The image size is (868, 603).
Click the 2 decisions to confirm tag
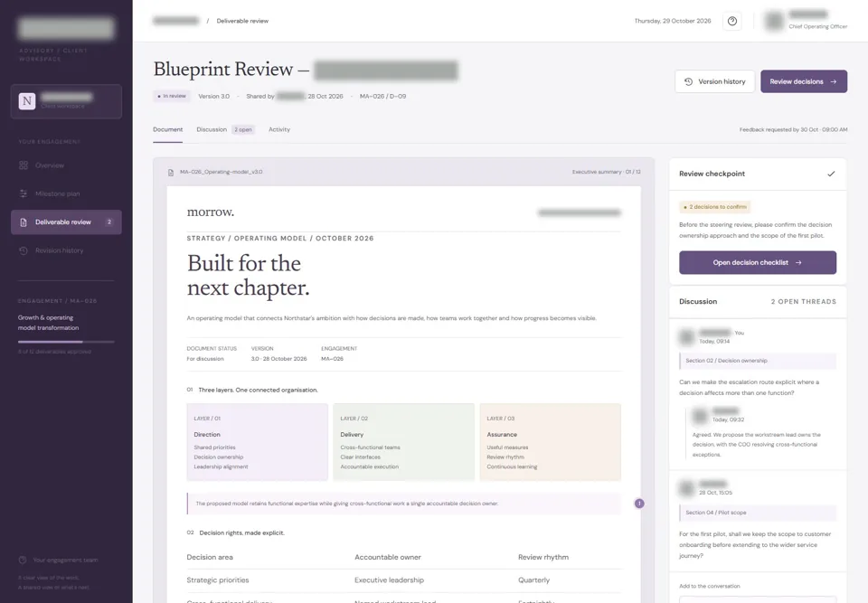click(714, 207)
